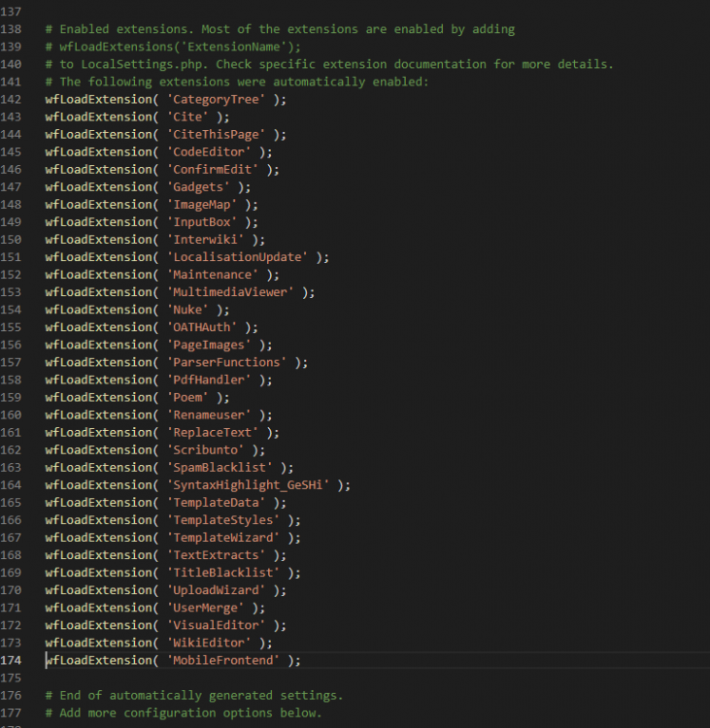The image size is (710, 728).
Task: Click 'ParserFunctions' extension string
Action: point(226,362)
